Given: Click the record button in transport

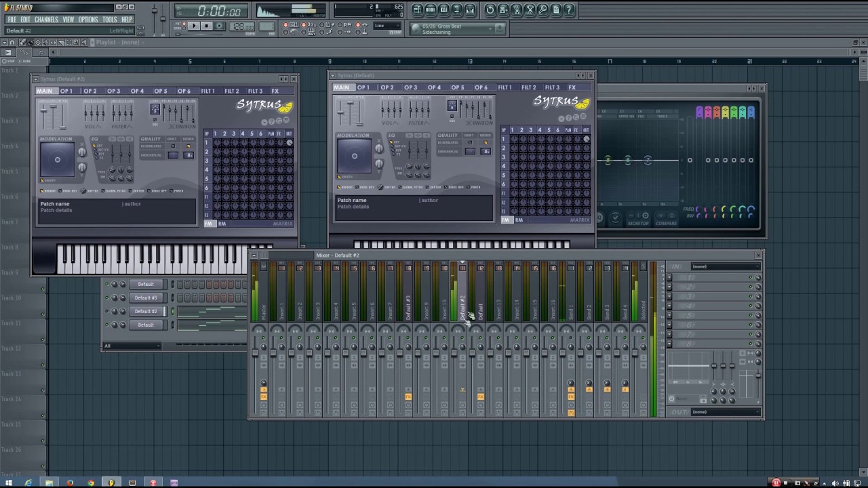Looking at the screenshot, I should click(220, 26).
